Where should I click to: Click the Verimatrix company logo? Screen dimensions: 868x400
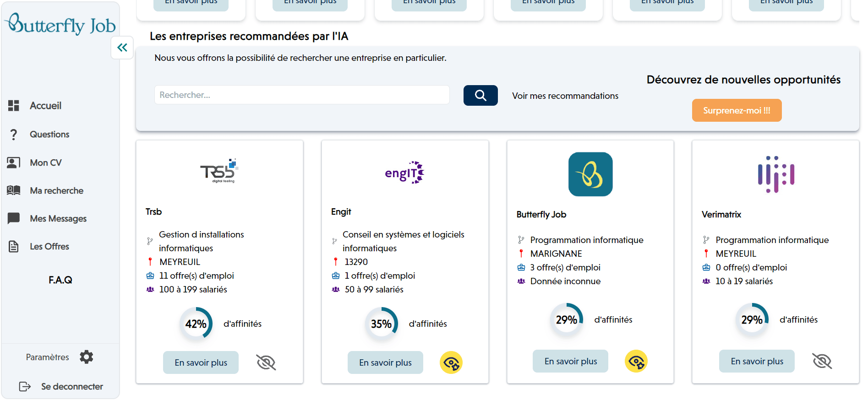click(776, 174)
